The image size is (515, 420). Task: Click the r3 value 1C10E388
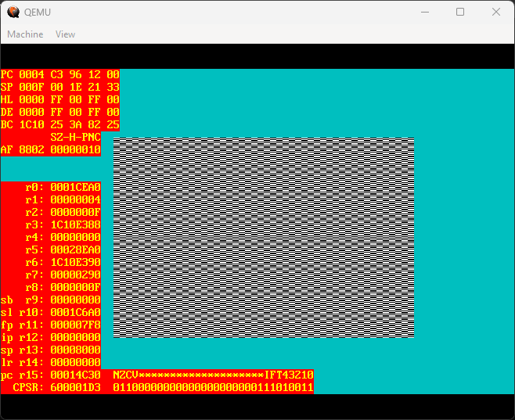pos(75,225)
